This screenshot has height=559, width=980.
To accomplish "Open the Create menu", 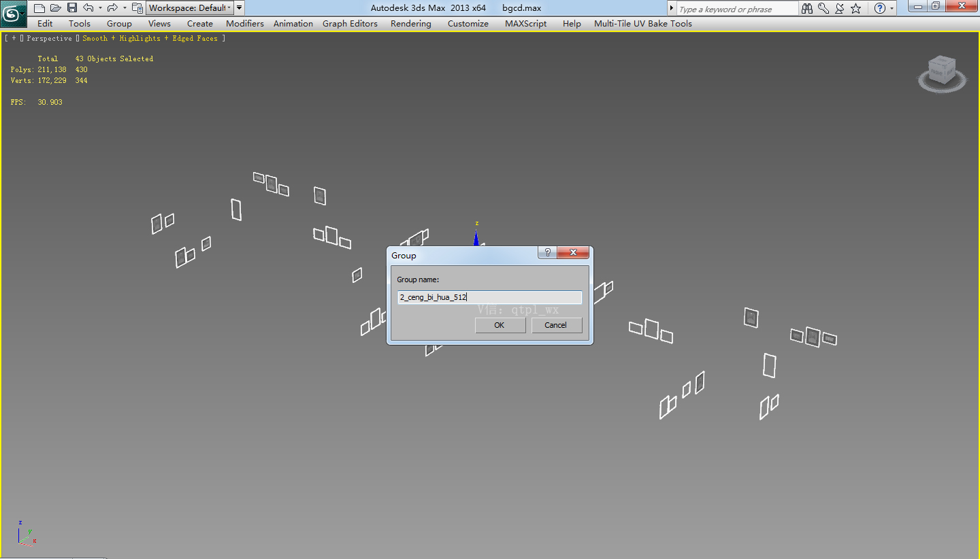I will (200, 24).
